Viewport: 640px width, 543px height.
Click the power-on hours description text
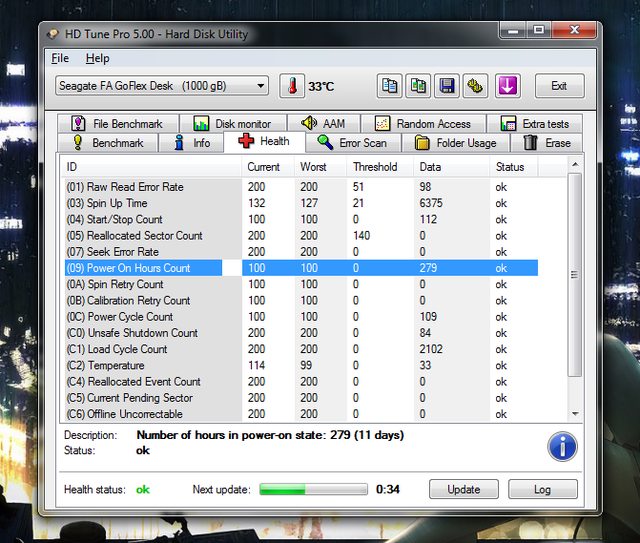(270, 435)
